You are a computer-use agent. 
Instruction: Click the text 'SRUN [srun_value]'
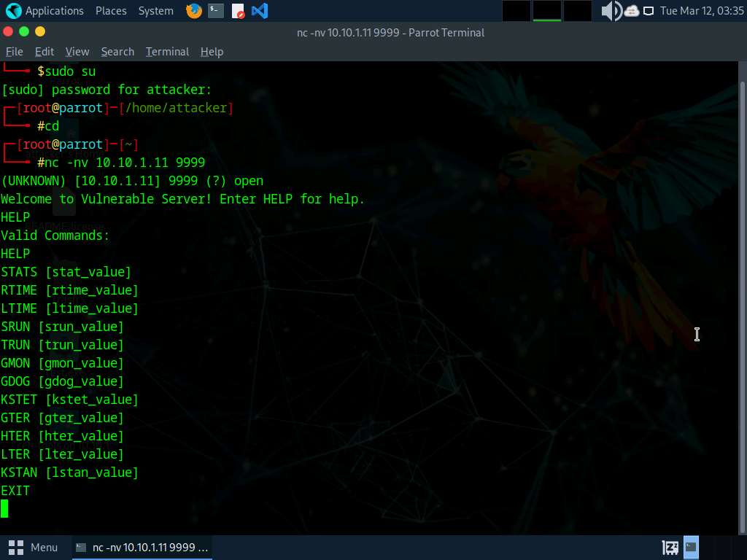pyautogui.click(x=62, y=327)
